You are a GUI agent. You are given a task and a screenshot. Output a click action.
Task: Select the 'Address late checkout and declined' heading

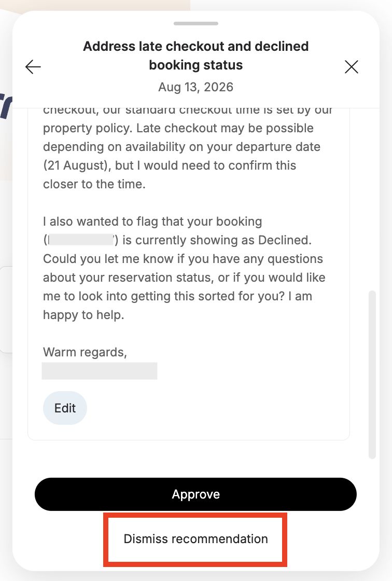point(195,46)
